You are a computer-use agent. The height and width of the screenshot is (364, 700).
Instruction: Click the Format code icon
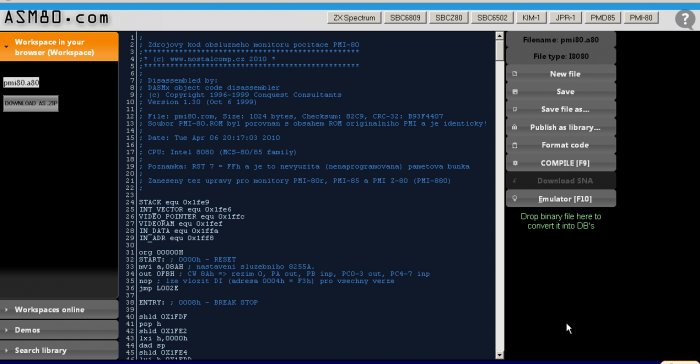pos(515,145)
